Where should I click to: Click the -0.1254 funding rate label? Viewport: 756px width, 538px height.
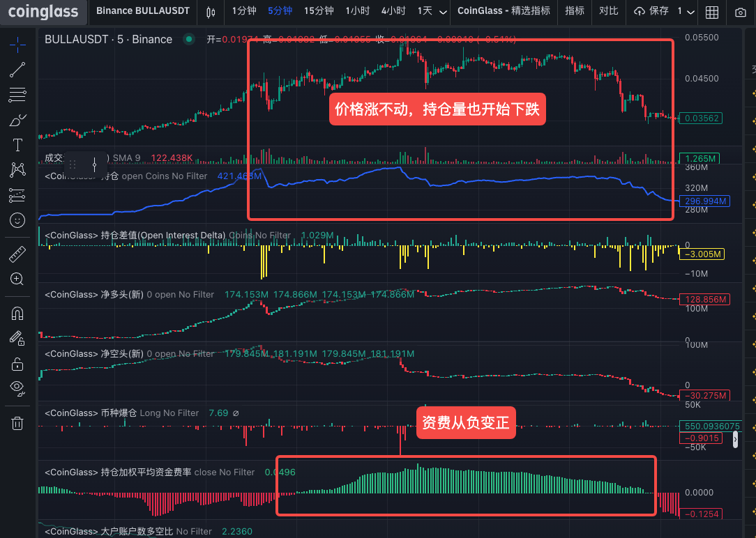702,514
